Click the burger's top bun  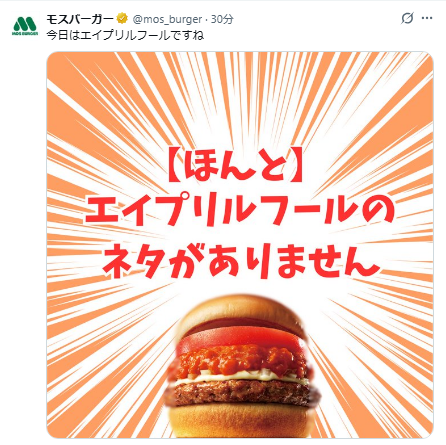coord(239,310)
